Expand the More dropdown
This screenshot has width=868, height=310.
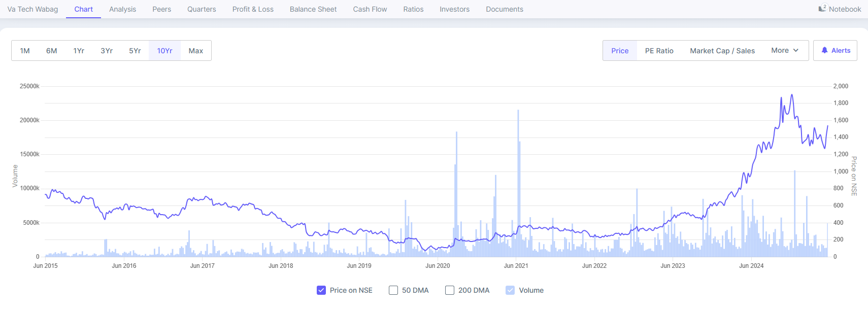tap(784, 50)
